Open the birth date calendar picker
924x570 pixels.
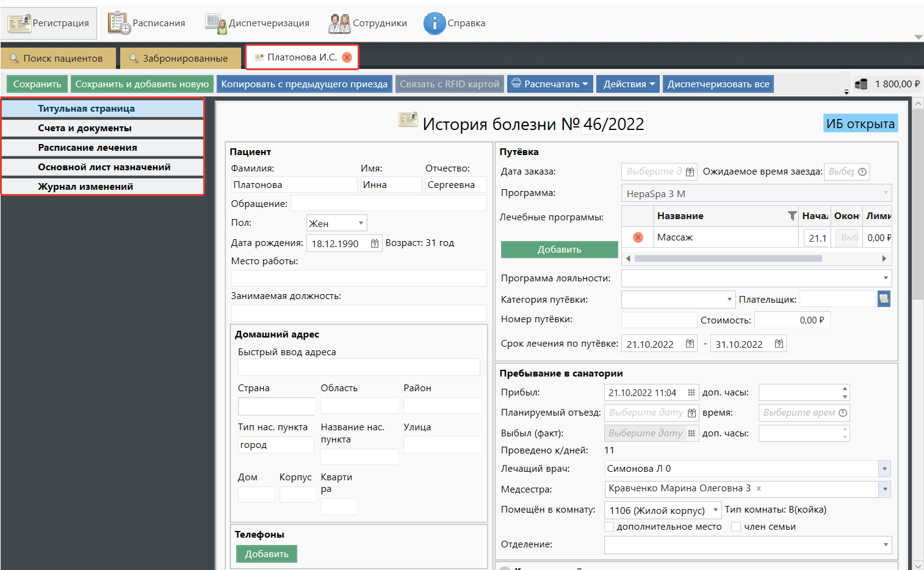[375, 244]
